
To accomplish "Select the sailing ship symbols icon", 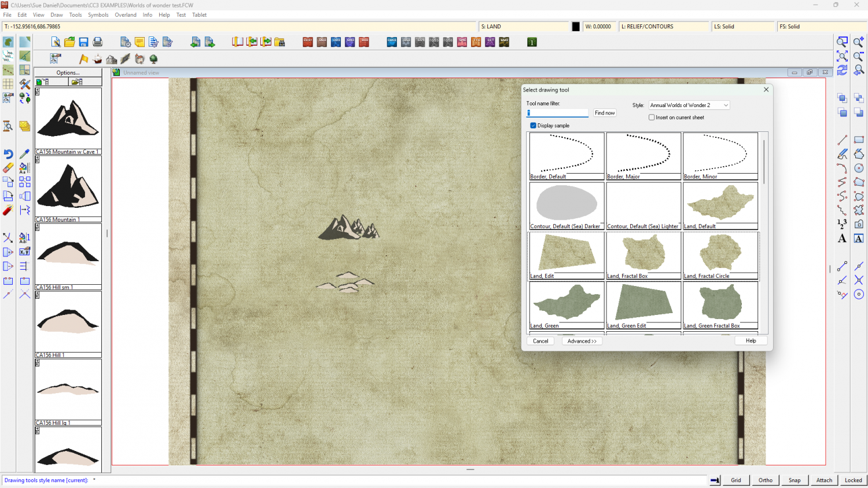I will coord(97,59).
